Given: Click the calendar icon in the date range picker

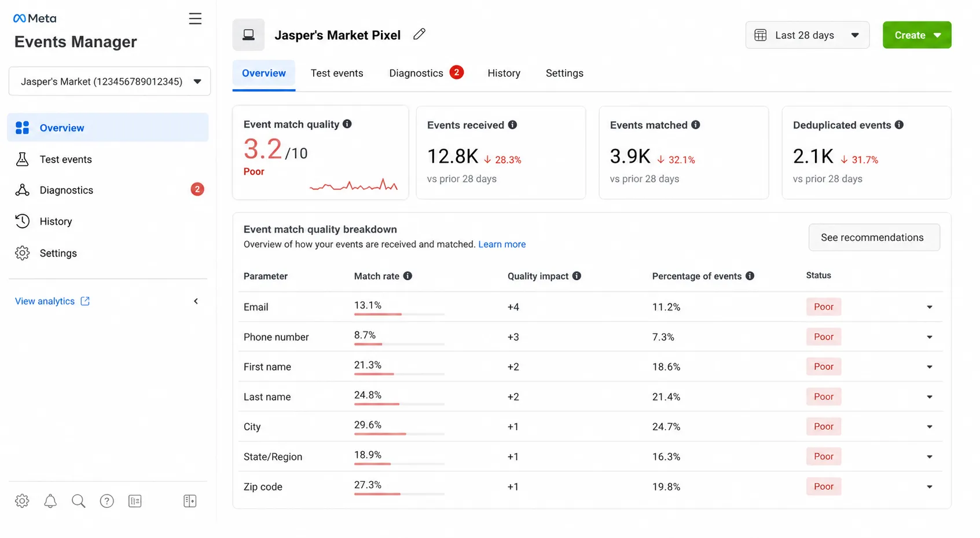Looking at the screenshot, I should pyautogui.click(x=761, y=35).
